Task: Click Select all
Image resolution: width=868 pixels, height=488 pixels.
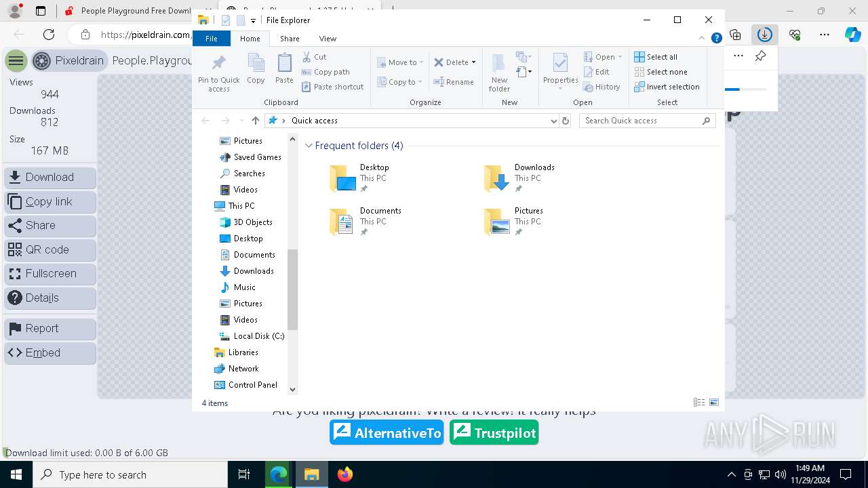Action: pos(656,57)
